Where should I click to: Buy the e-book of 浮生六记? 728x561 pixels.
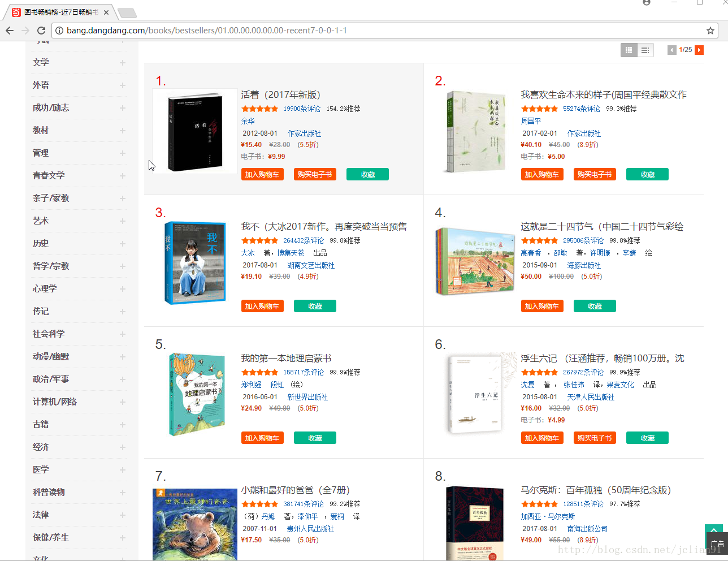(x=595, y=438)
